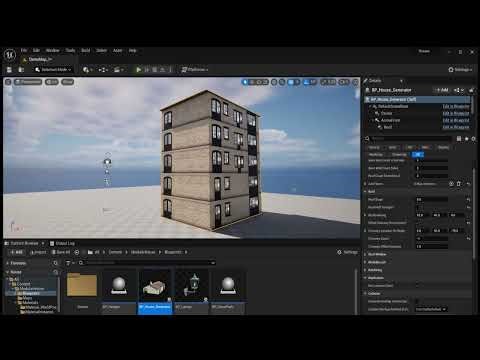480x360 pixels.
Task: Click the Platforms dropdown button
Action: (x=195, y=70)
